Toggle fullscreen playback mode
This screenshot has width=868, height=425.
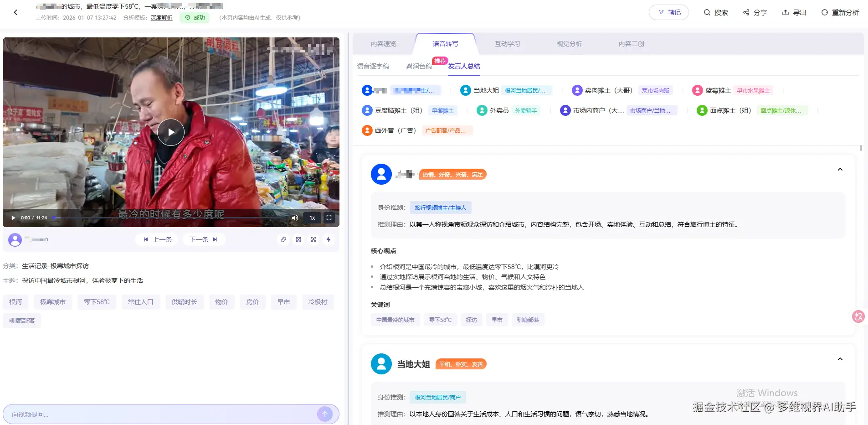coord(329,218)
